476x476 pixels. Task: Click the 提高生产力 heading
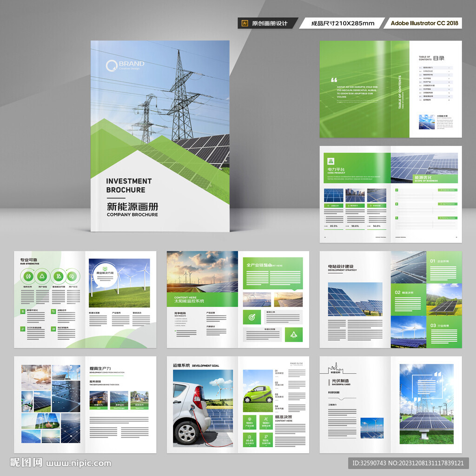point(100,368)
